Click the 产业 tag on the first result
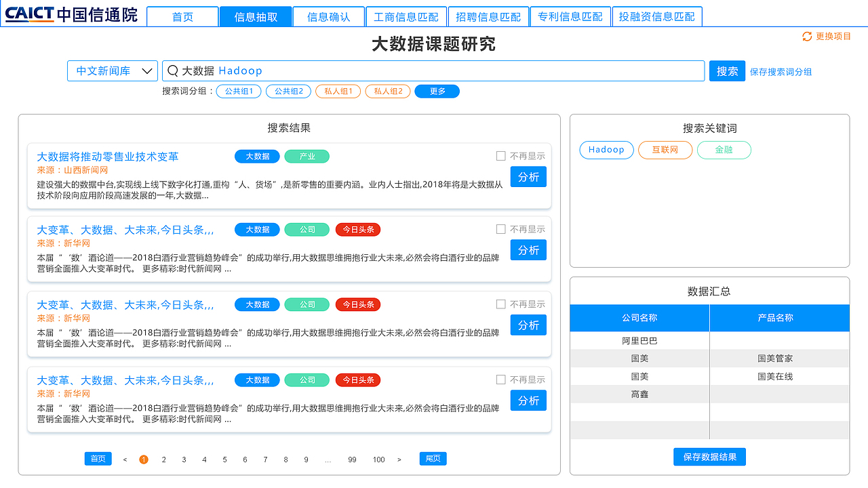Viewport: 868px width, 488px height. tap(307, 157)
